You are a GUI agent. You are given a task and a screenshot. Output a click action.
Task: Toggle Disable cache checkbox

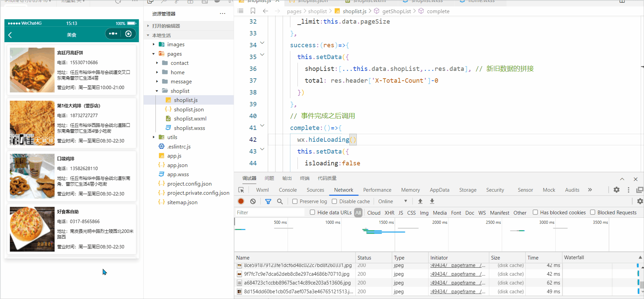pos(334,201)
